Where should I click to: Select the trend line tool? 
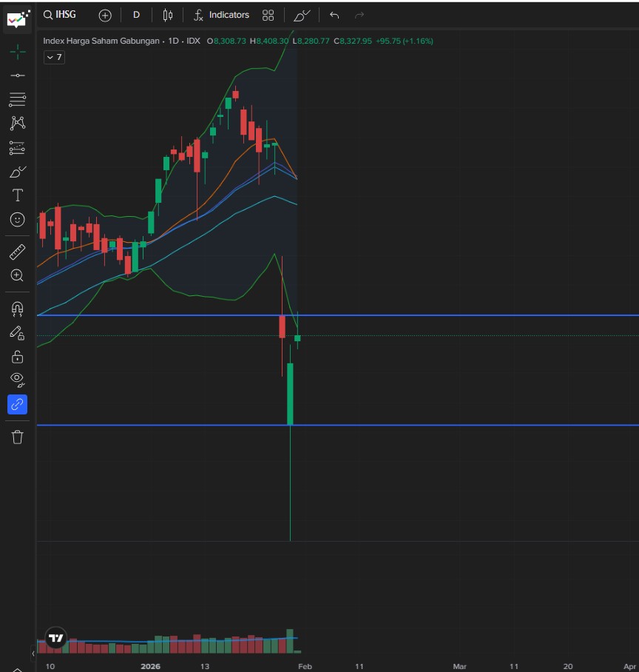pos(18,75)
